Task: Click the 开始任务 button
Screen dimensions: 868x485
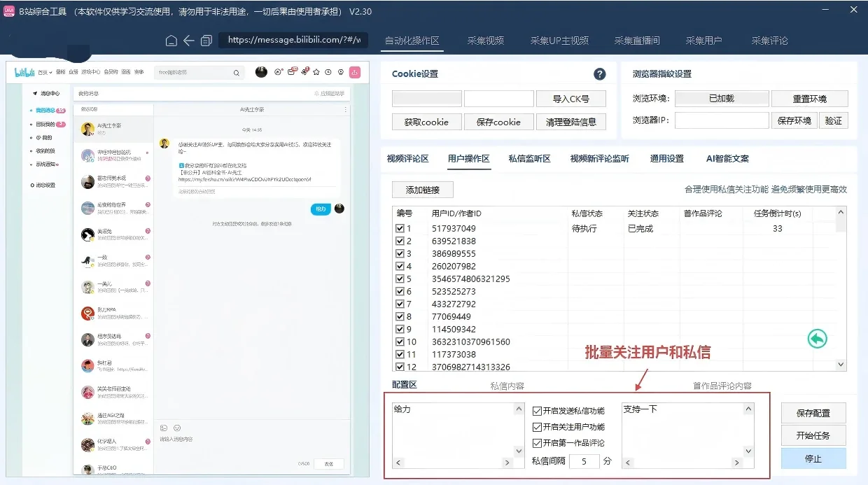Action: [x=813, y=435]
